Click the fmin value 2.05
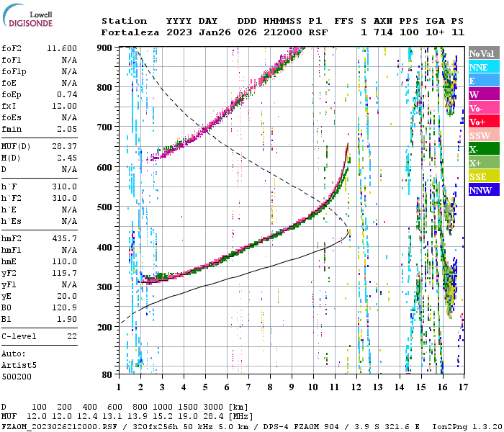The image size is (504, 432). point(67,129)
